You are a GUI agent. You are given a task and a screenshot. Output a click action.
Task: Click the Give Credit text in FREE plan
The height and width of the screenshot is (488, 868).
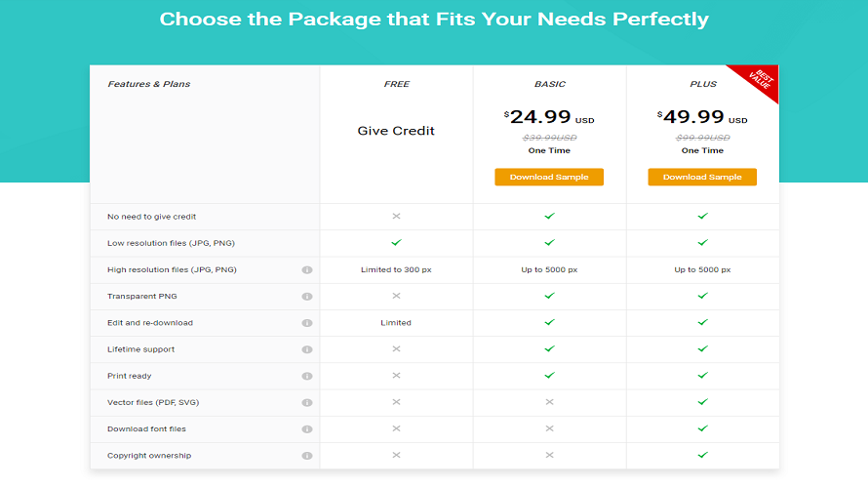pos(396,131)
